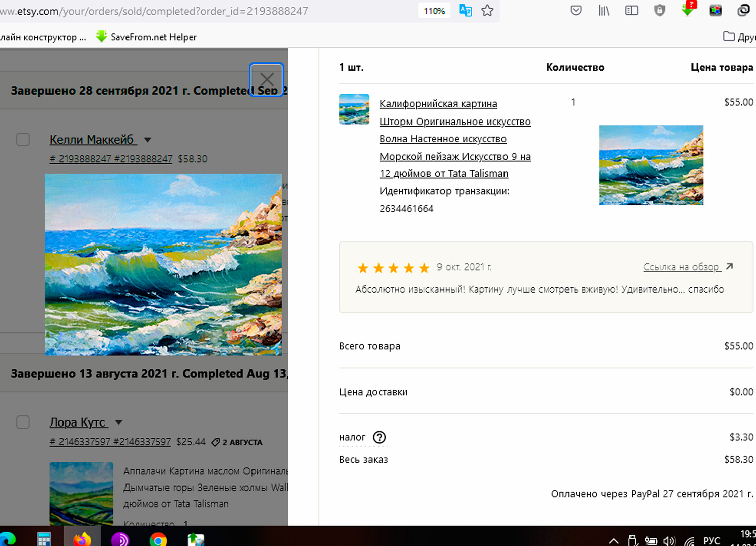756x546 pixels.
Task: Click the SaveFrom green arrow extension icon
Action: [688, 9]
